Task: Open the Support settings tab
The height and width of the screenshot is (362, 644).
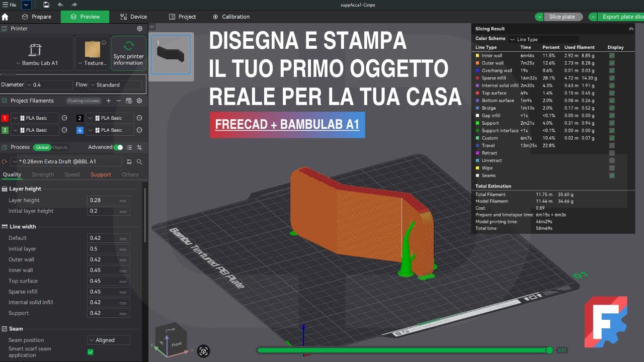Action: (101, 174)
